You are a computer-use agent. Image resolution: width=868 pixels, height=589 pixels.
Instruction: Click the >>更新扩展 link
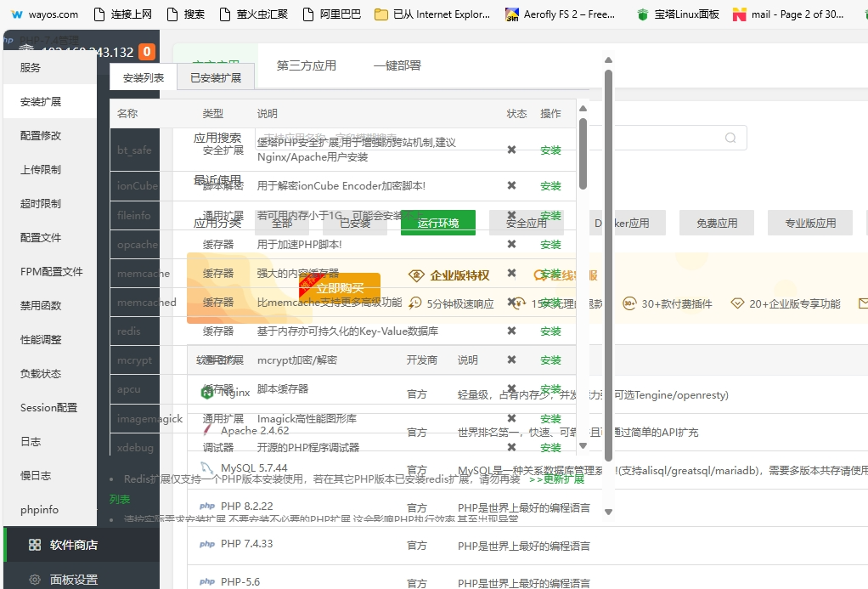point(557,479)
